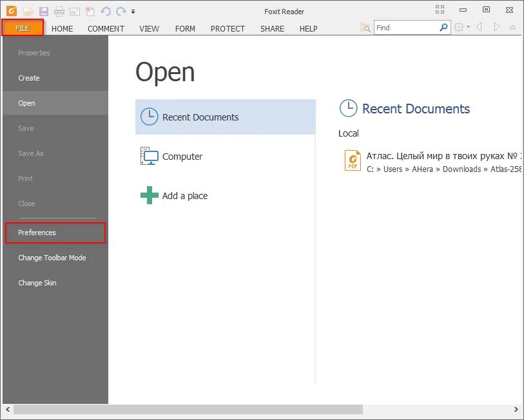524x420 pixels.
Task: Click Save in the File sidebar
Action: click(x=55, y=128)
